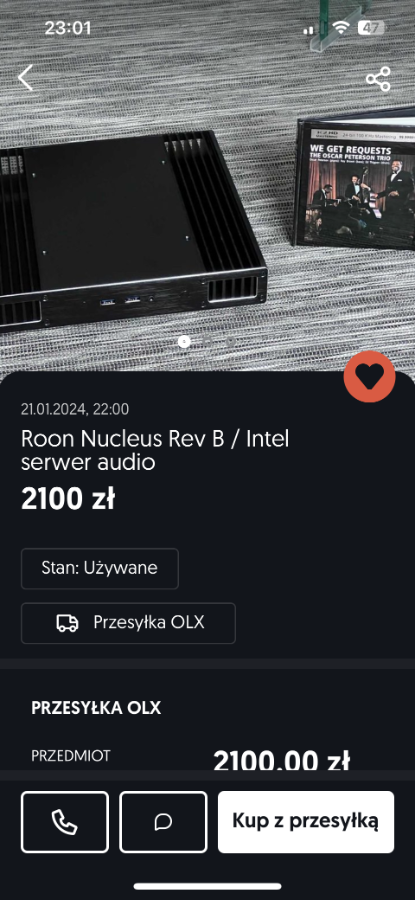Jump to the second photo indicator dot

(207, 342)
